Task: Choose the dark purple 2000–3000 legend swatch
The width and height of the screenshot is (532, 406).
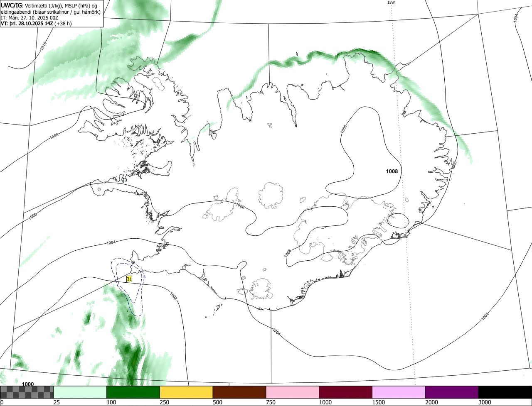Action: pos(452,392)
